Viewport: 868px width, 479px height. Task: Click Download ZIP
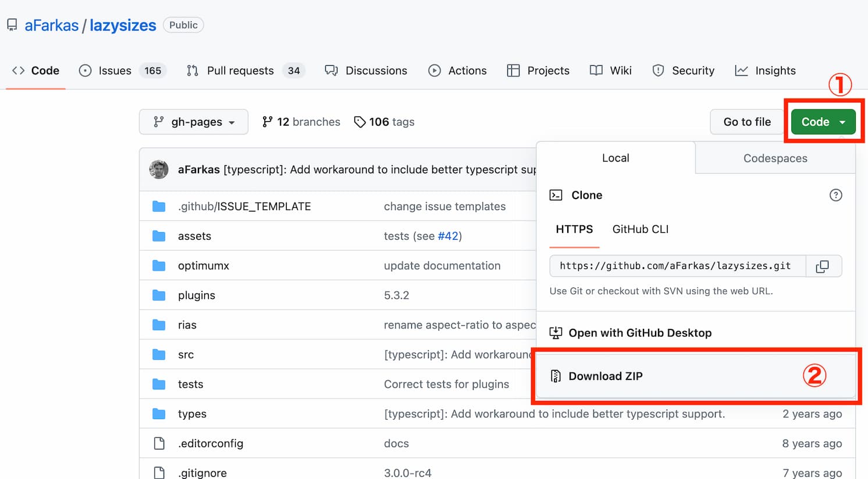[695, 376]
